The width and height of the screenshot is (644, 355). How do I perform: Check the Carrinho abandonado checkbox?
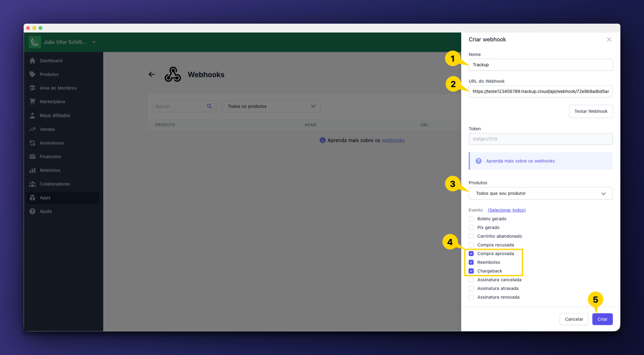pyautogui.click(x=471, y=236)
